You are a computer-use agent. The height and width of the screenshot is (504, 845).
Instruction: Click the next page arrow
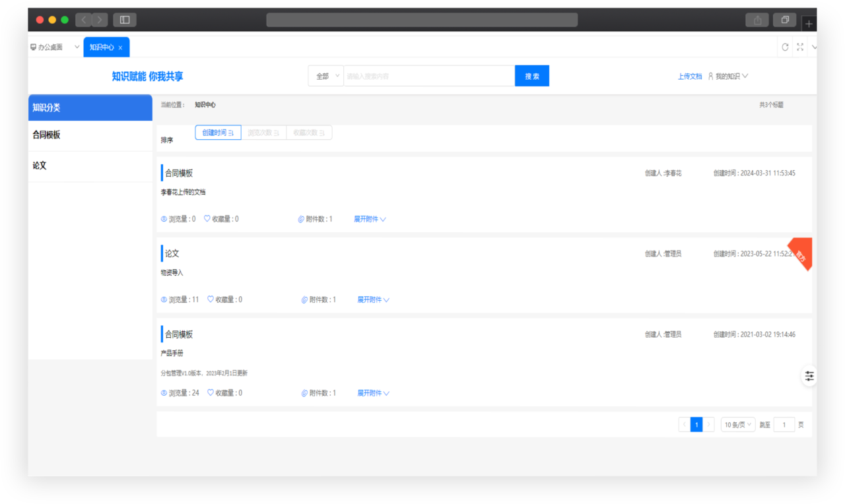tap(709, 425)
